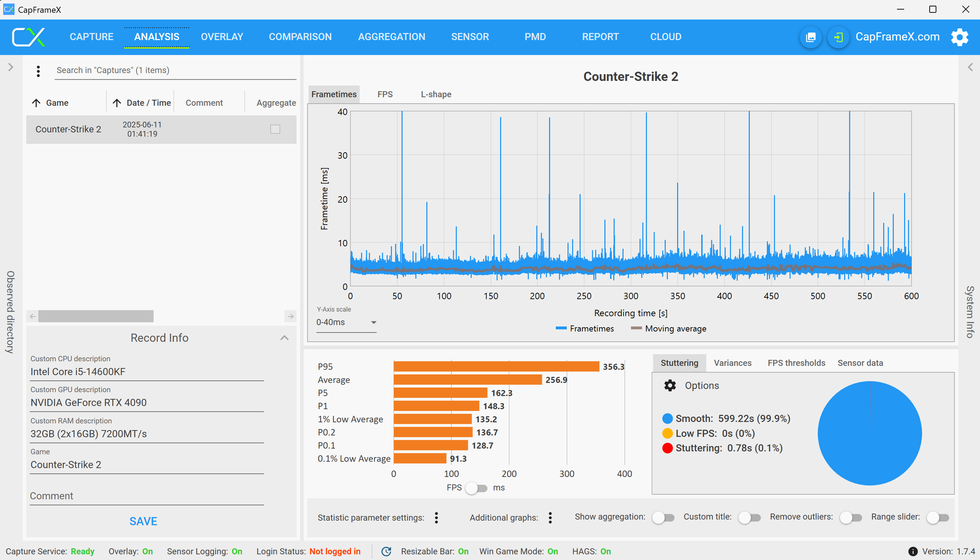Image resolution: width=980 pixels, height=560 pixels.
Task: Switch to the COMPARISON tab
Action: (x=300, y=37)
